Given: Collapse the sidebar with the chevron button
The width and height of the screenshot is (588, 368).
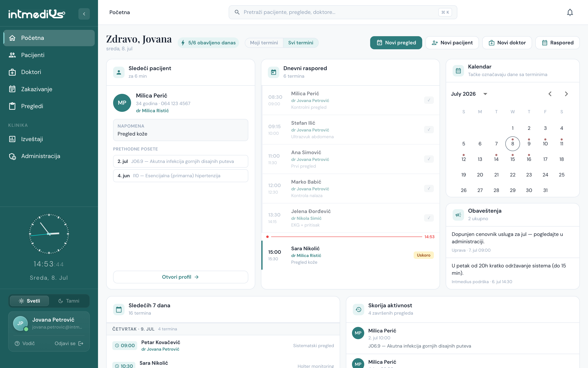Looking at the screenshot, I should (84, 14).
